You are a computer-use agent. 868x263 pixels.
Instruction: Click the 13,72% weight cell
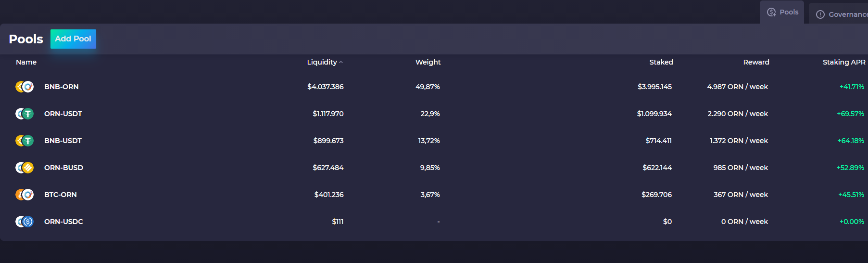[x=429, y=141]
